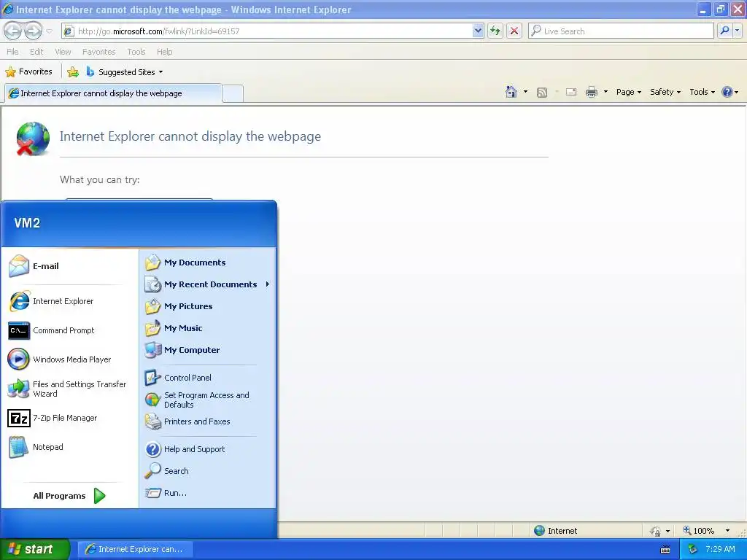
Task: Open the Help menu
Action: click(164, 52)
